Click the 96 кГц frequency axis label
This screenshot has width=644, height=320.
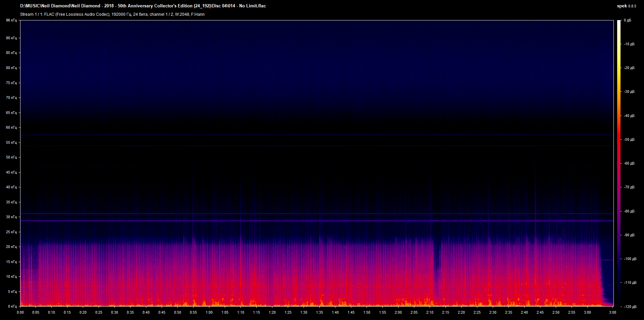click(11, 20)
